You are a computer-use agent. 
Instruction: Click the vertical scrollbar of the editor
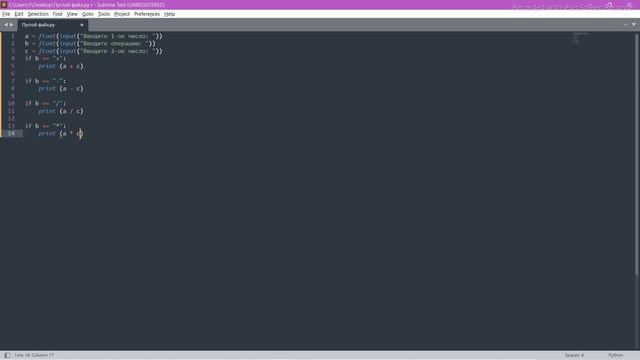pos(637,155)
